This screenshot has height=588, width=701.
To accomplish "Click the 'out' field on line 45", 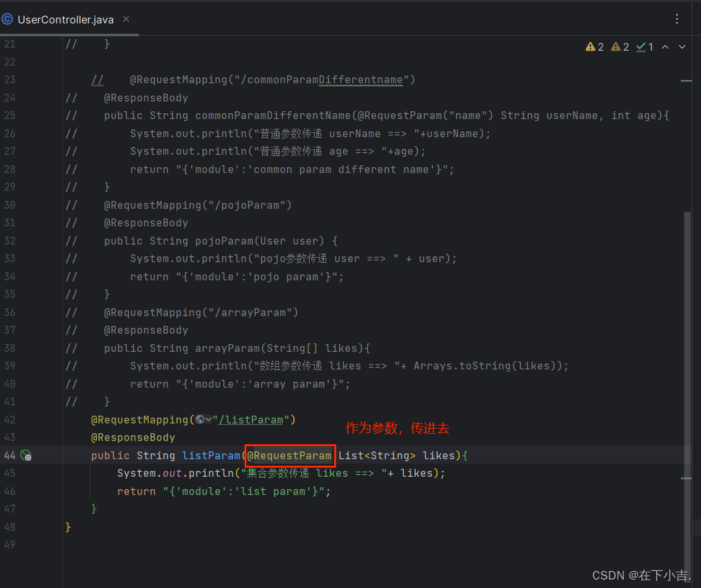I will [x=172, y=473].
